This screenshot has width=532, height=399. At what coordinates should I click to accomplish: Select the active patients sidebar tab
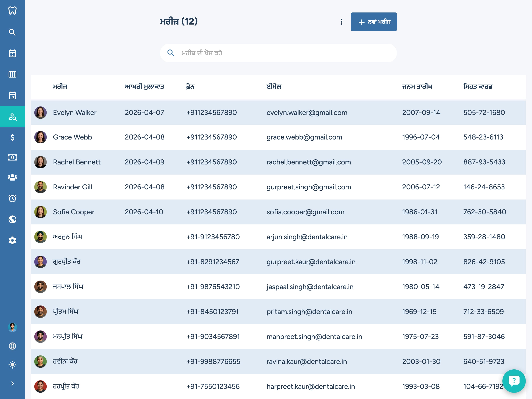[x=12, y=117]
